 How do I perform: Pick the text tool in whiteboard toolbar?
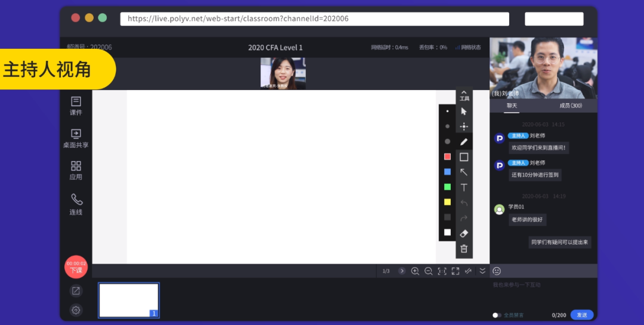pos(464,187)
